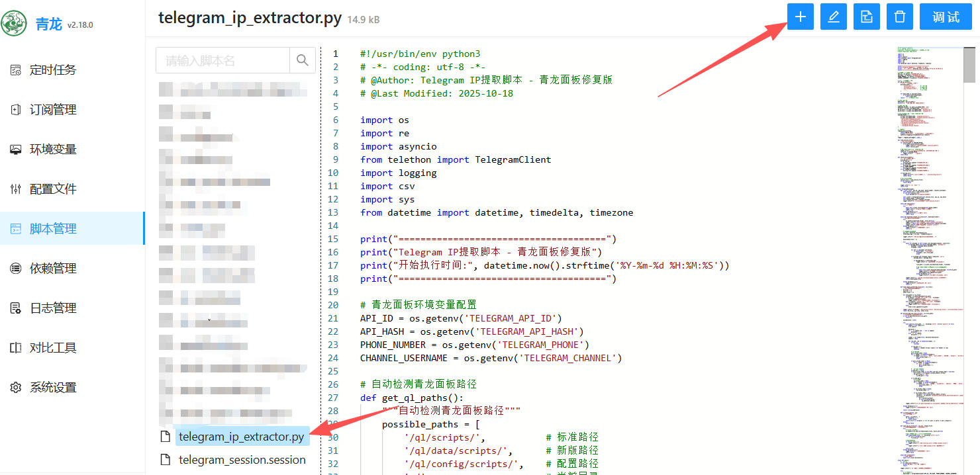Image resolution: width=980 pixels, height=475 pixels.
Task: Click the file icon beside telegram_ip_extractor.py
Action: click(166, 437)
